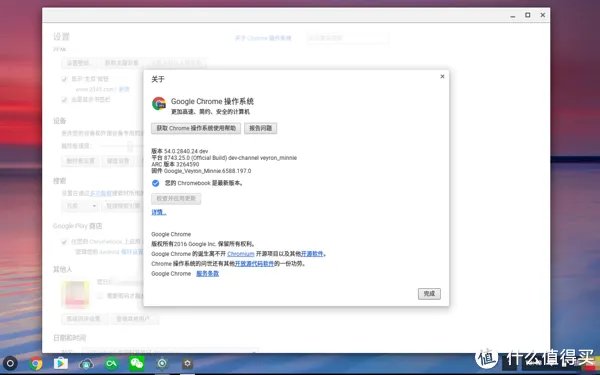The height and width of the screenshot is (375, 600).
Task: Open the cloud app icon on the shelf
Action: pos(86,363)
